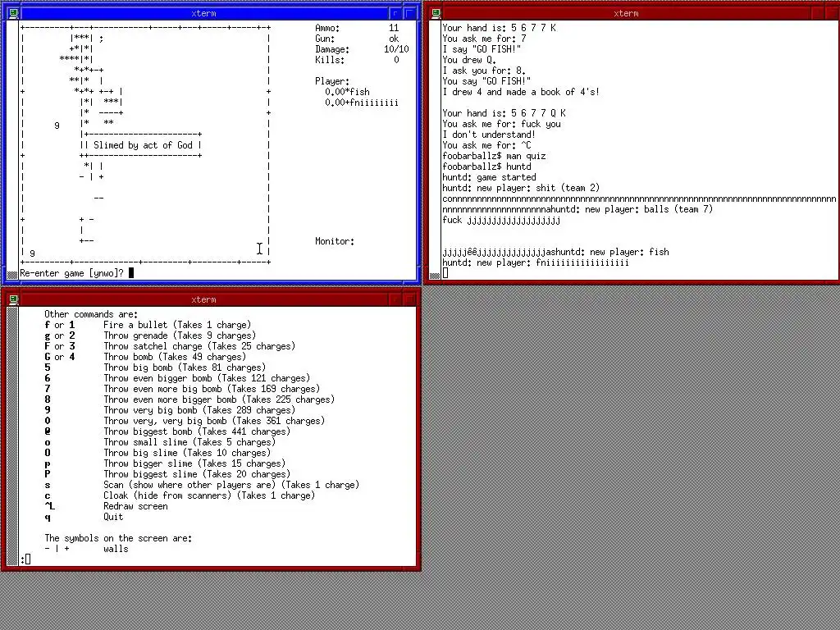Click the 'Scan (show where other players are)' line
This screenshot has height=630, width=840.
pos(231,485)
